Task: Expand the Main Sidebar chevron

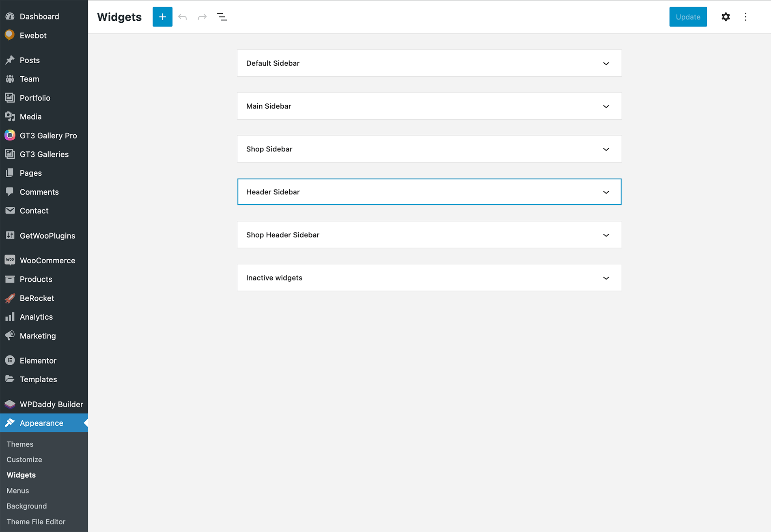Action: click(x=606, y=106)
